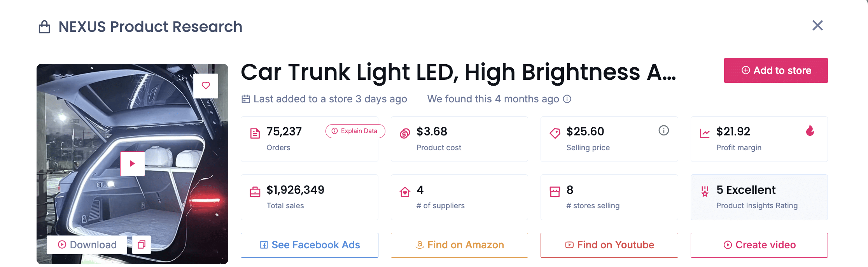868x267 pixels.
Task: Favorite the product with the heart icon
Action: (206, 86)
